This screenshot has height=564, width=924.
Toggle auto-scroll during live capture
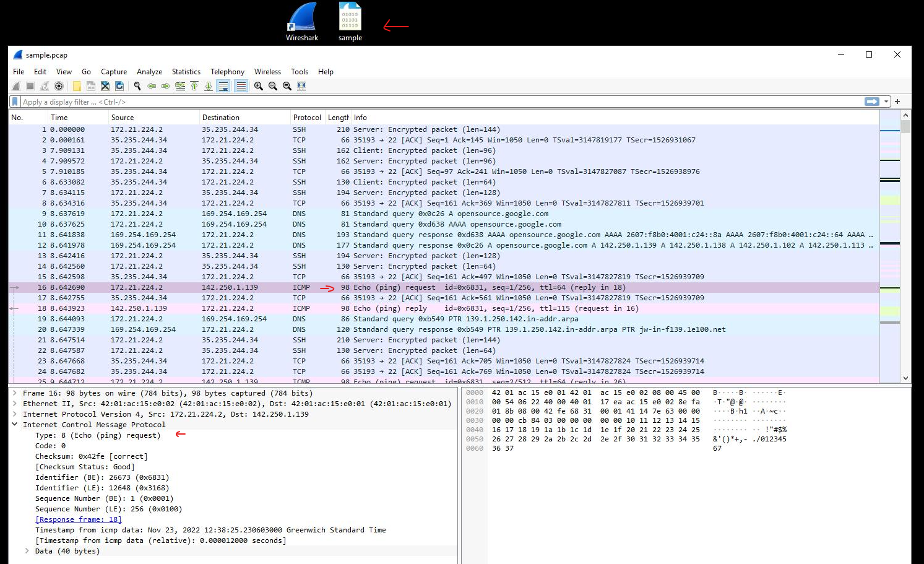[x=223, y=86]
